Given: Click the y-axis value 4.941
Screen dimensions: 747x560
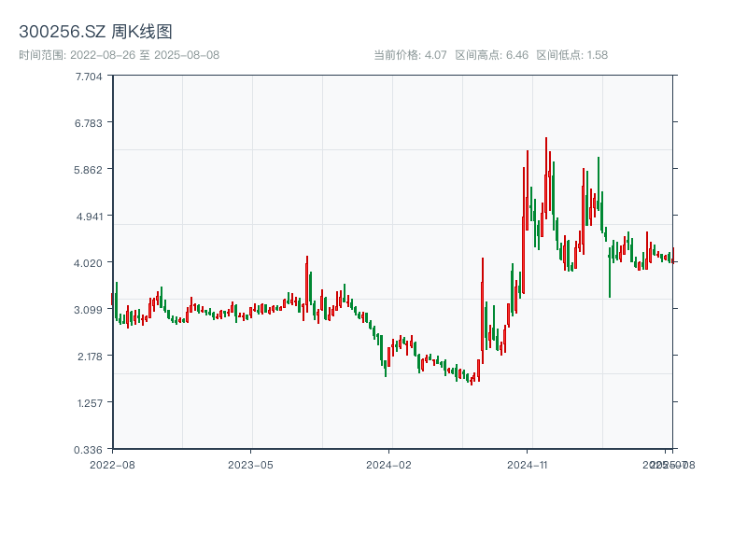Looking at the screenshot, I should [90, 217].
